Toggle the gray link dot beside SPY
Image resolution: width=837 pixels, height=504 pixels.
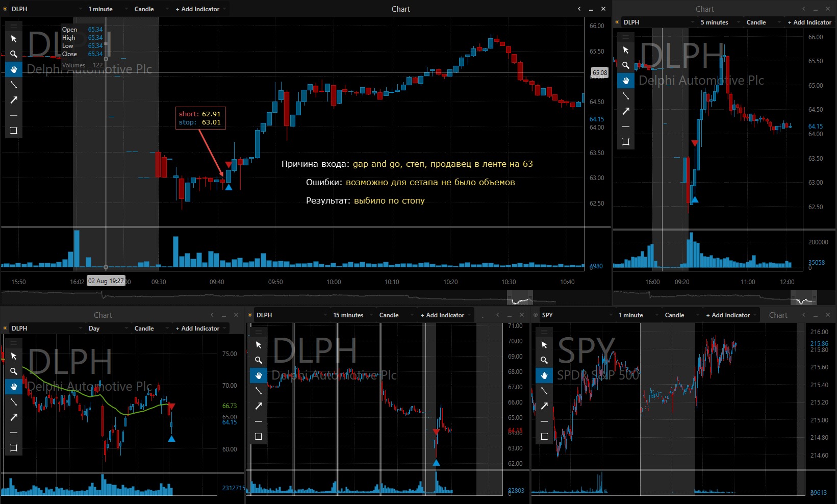click(536, 315)
